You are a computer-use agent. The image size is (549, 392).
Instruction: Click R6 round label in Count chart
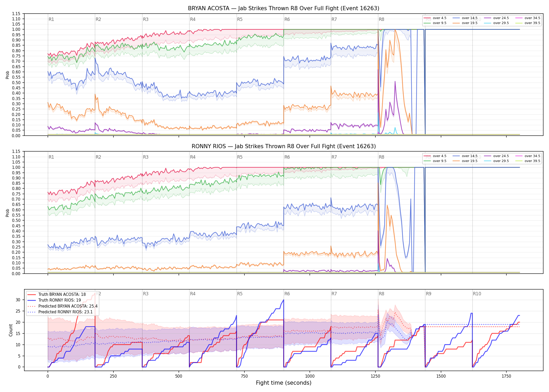[x=287, y=294]
